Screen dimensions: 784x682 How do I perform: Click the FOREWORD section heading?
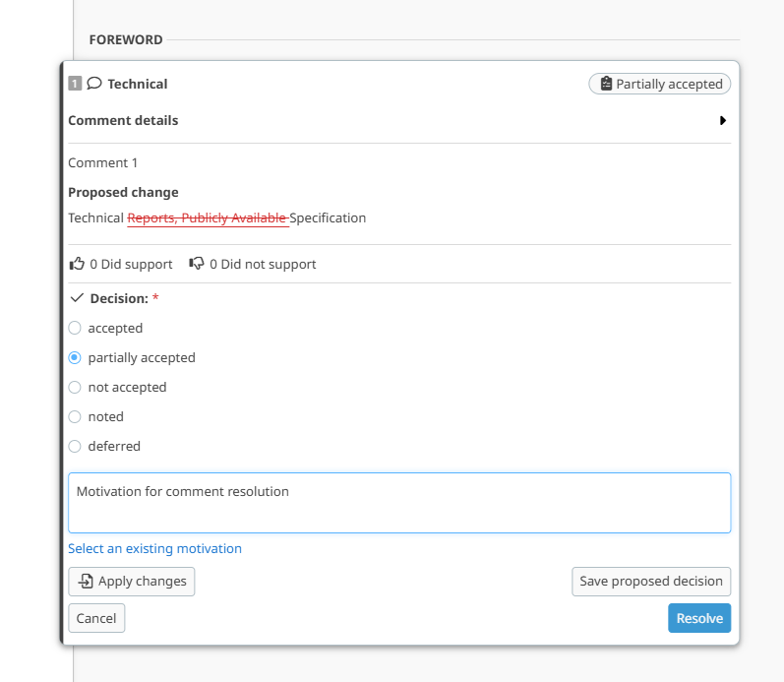(126, 40)
